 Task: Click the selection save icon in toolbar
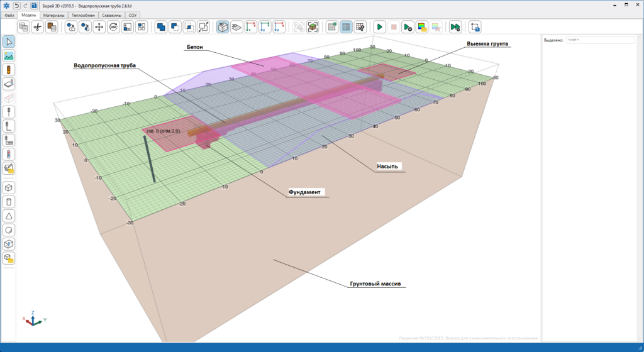pos(475,27)
